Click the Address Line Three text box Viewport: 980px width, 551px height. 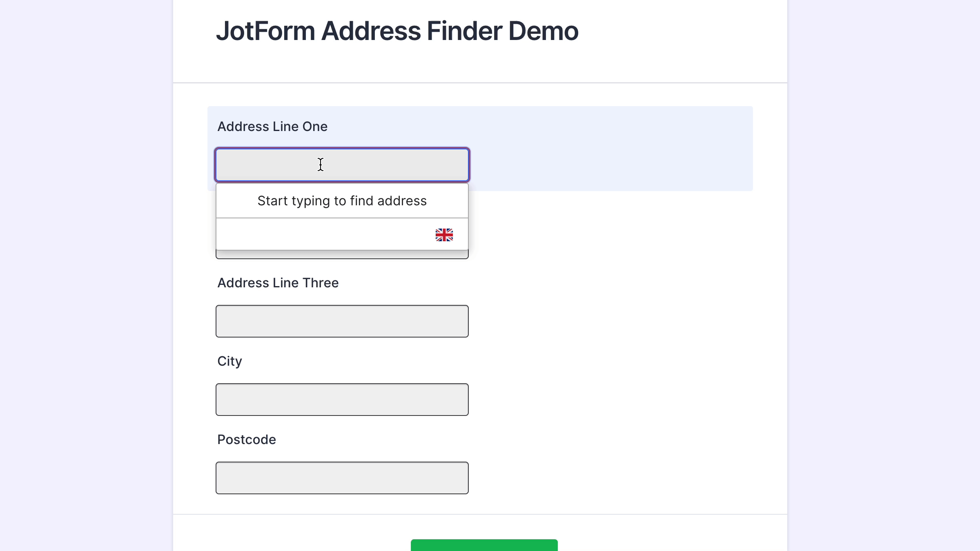(x=342, y=321)
